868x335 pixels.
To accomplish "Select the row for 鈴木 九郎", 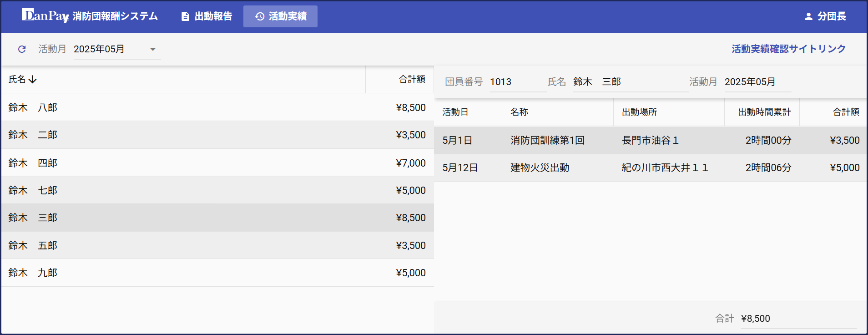I will coord(217,273).
